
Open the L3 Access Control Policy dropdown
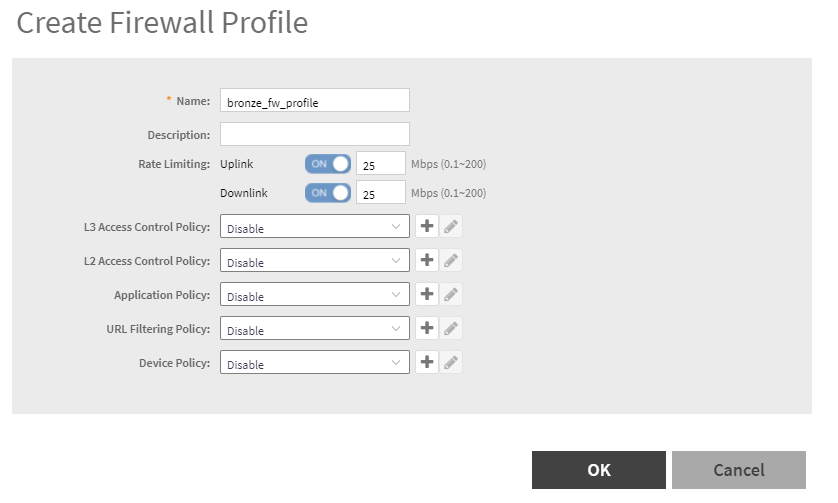click(314, 228)
